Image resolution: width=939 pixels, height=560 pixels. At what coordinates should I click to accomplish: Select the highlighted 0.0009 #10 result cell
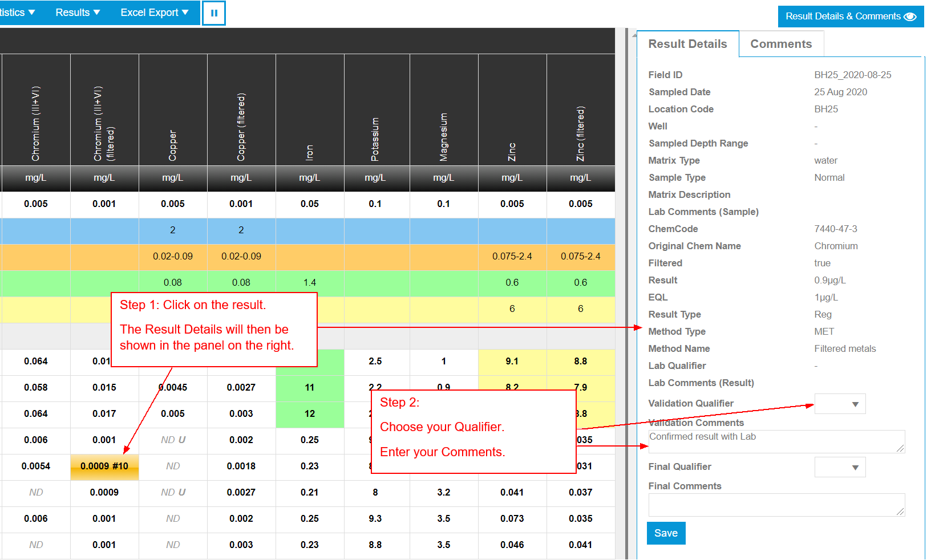104,466
